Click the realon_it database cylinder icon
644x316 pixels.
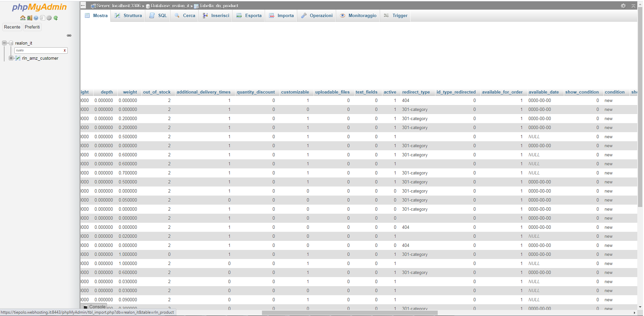pyautogui.click(x=11, y=43)
